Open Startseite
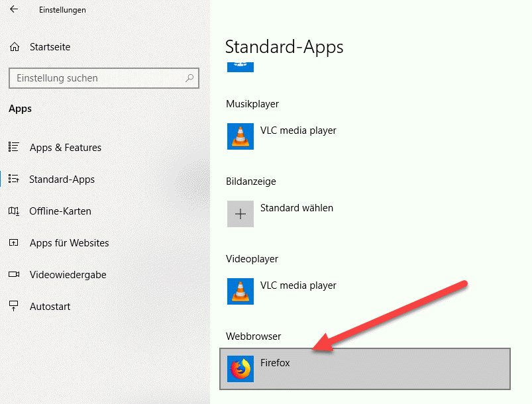 point(50,47)
